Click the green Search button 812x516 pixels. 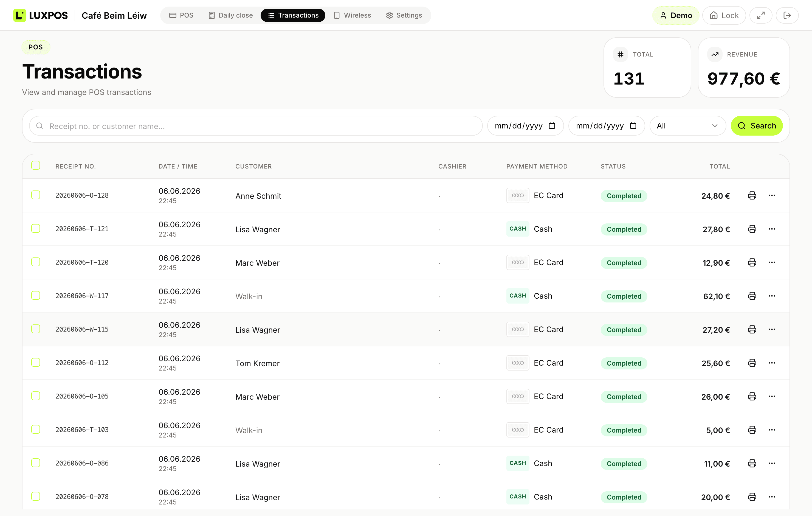pyautogui.click(x=756, y=126)
